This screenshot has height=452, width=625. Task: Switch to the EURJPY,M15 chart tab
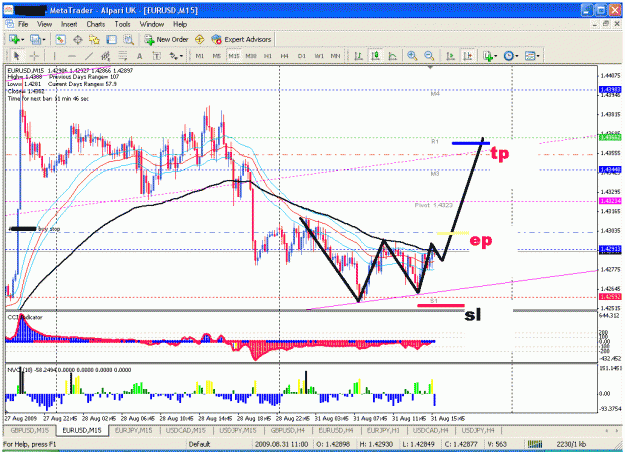(134, 430)
